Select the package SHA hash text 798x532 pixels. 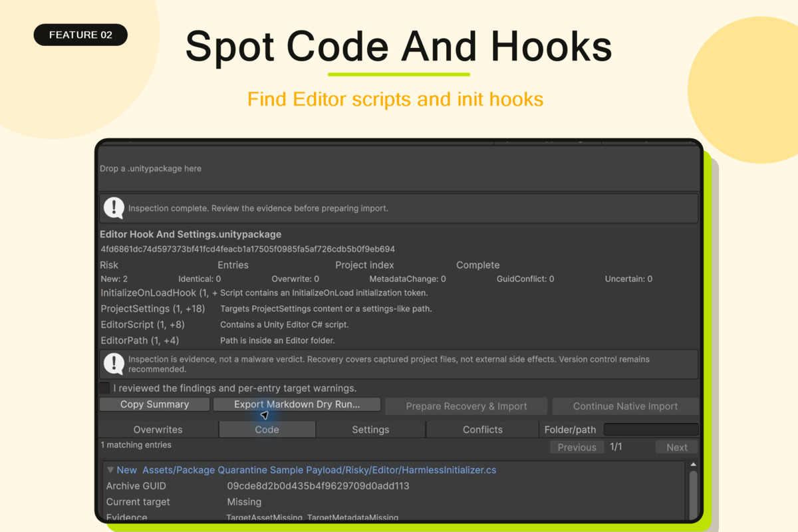click(247, 249)
